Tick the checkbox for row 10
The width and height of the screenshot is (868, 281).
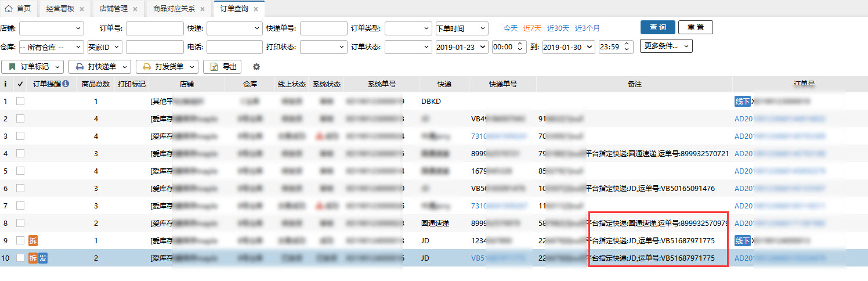(20, 258)
